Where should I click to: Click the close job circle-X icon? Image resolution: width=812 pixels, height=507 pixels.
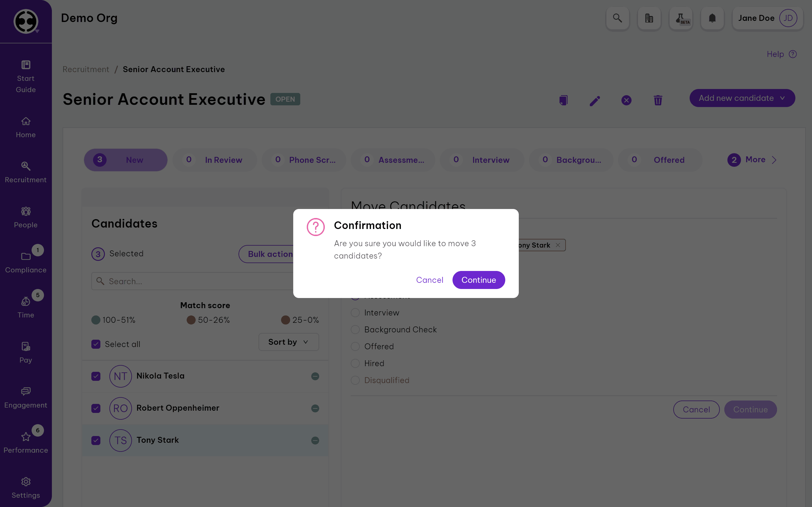(626, 100)
